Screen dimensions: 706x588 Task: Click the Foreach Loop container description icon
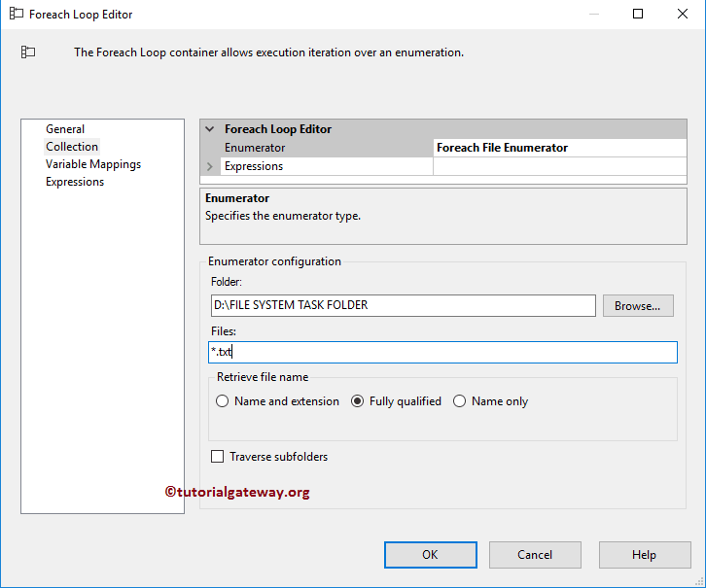tap(28, 52)
